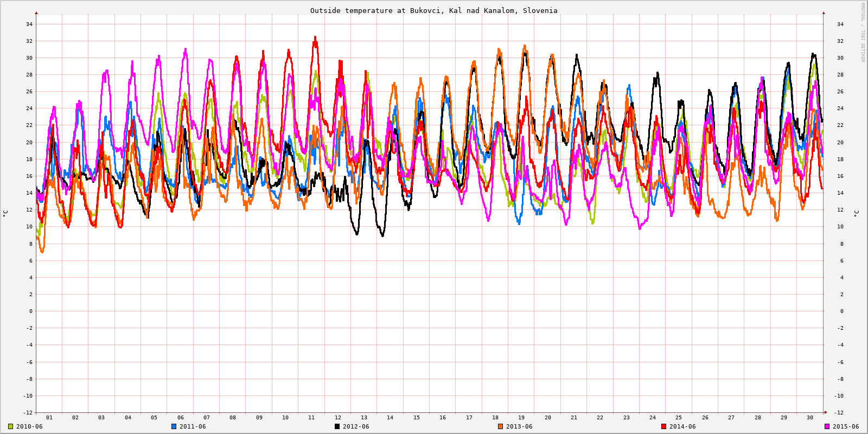
Task: Click day 24 on the x-axis
Action: [653, 418]
